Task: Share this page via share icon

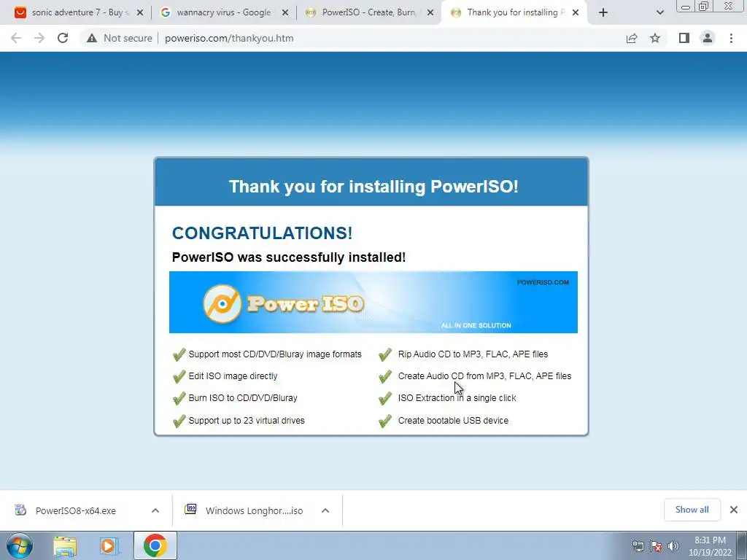Action: [x=632, y=38]
